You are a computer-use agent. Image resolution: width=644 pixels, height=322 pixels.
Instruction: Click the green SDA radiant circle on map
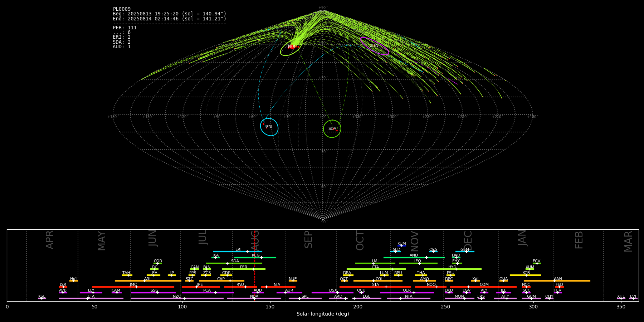332,129
